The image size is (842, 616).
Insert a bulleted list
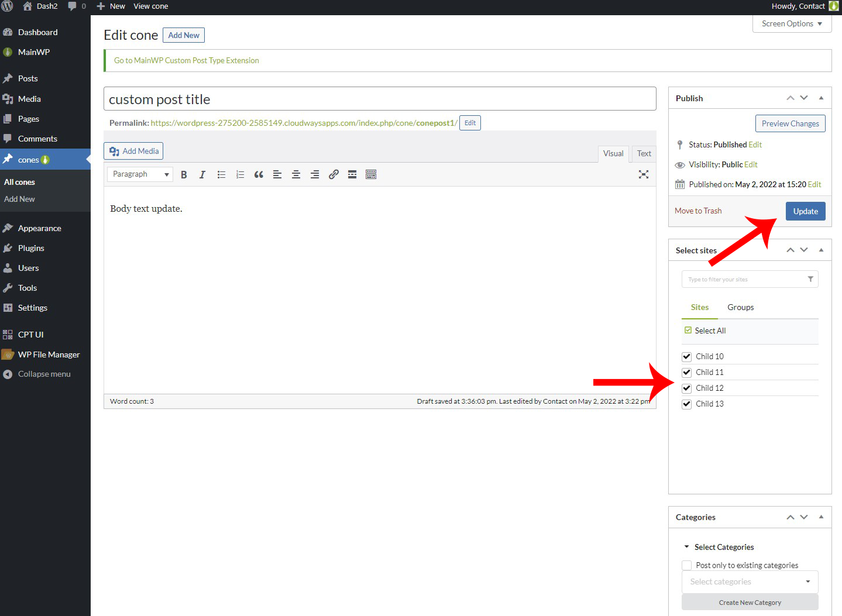[221, 174]
